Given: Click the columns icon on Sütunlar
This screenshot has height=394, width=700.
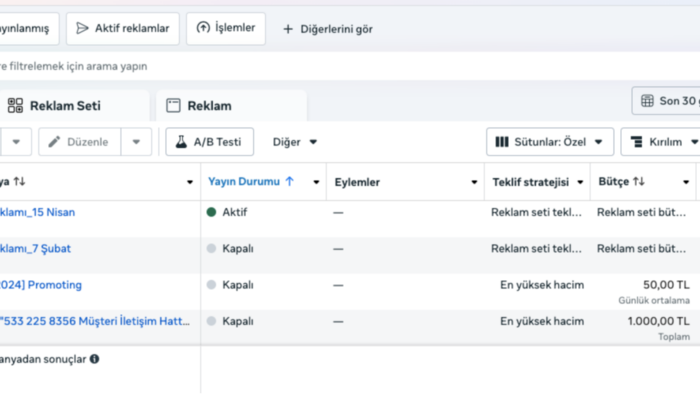Looking at the screenshot, I should tap(502, 142).
